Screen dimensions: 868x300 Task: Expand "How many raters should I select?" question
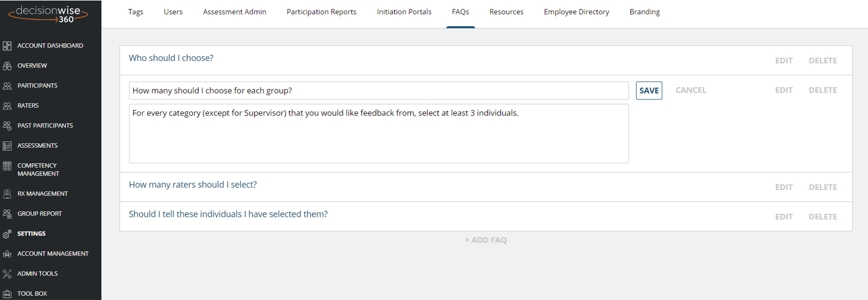coord(193,185)
